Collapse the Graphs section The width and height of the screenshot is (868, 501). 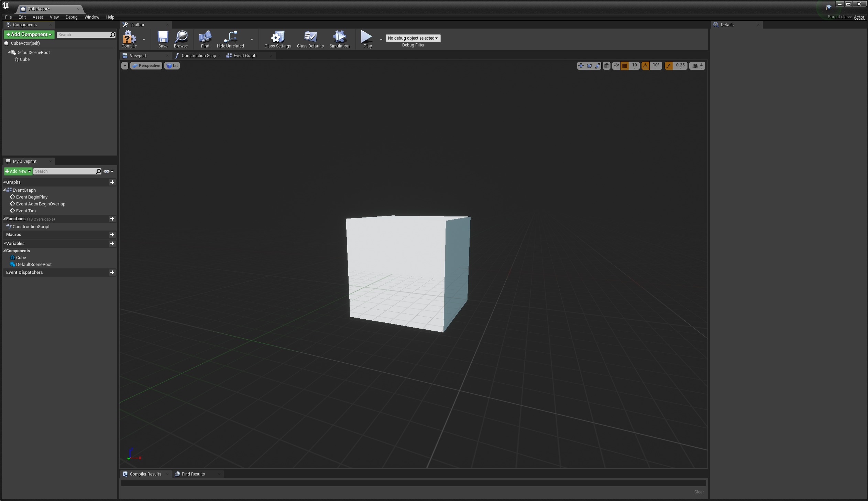[x=4, y=182]
